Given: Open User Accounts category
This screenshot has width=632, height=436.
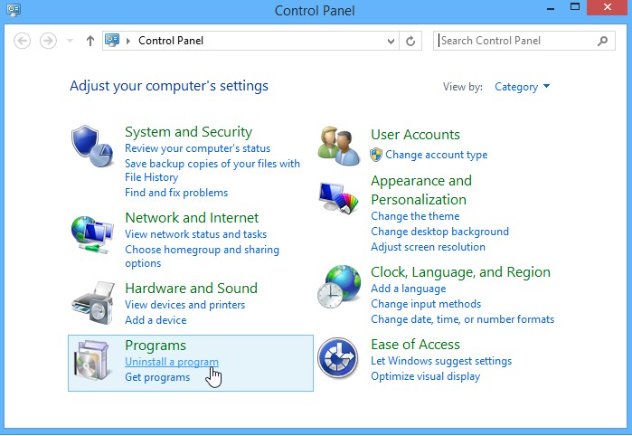Looking at the screenshot, I should (x=415, y=134).
